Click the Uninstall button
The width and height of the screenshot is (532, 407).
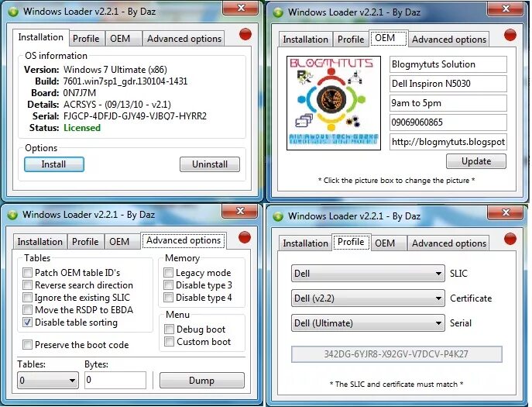coord(210,164)
